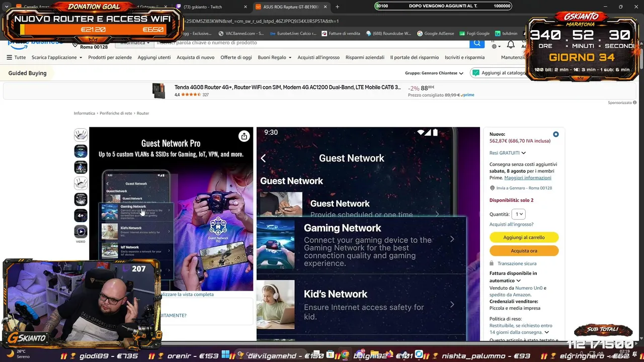
Task: Select the fifth product thumbnail
Action: click(80, 199)
